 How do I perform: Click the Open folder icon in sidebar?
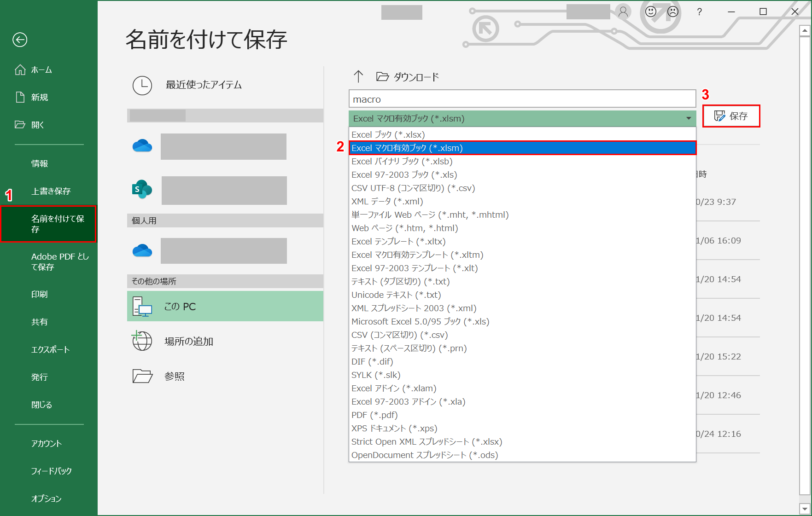click(20, 124)
